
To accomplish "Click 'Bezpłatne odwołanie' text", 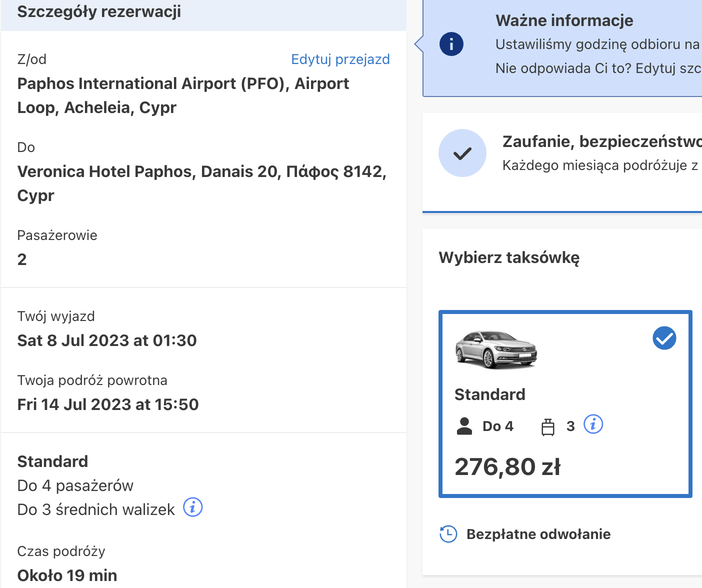I will click(538, 534).
